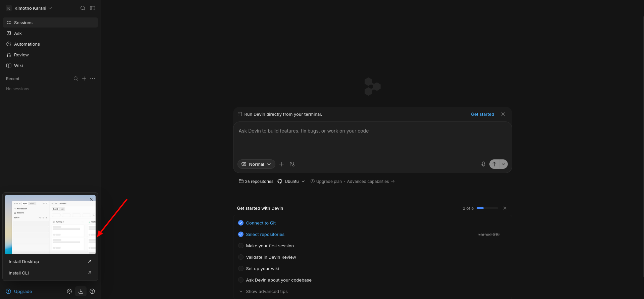Click the Devin hexagon logo
Screen dimensions: 644x299
(372, 87)
